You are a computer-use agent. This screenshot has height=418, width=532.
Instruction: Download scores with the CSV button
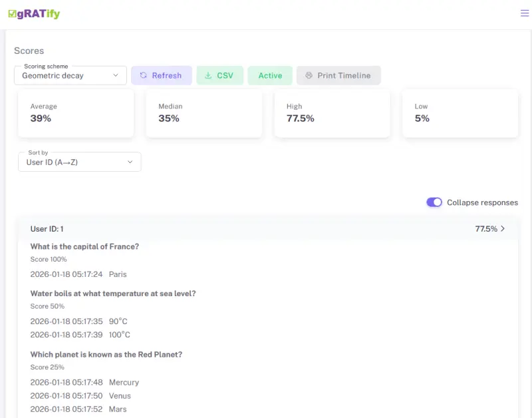click(x=220, y=76)
